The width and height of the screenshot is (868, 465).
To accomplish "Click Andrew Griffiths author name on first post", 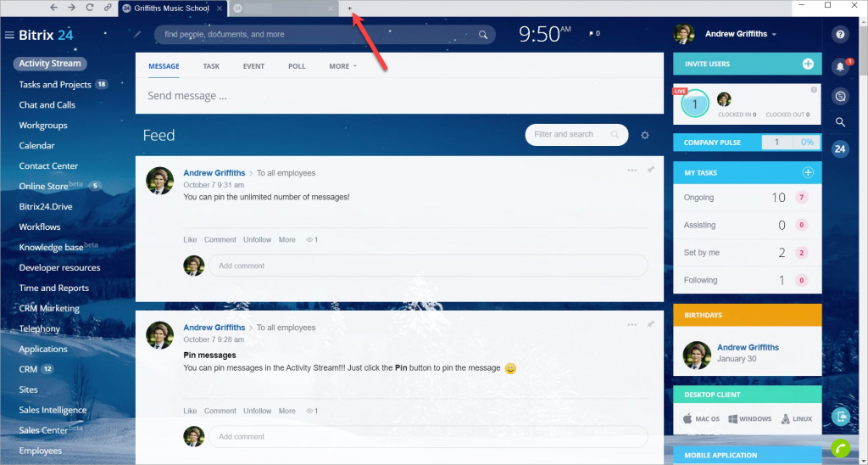I will [x=214, y=173].
